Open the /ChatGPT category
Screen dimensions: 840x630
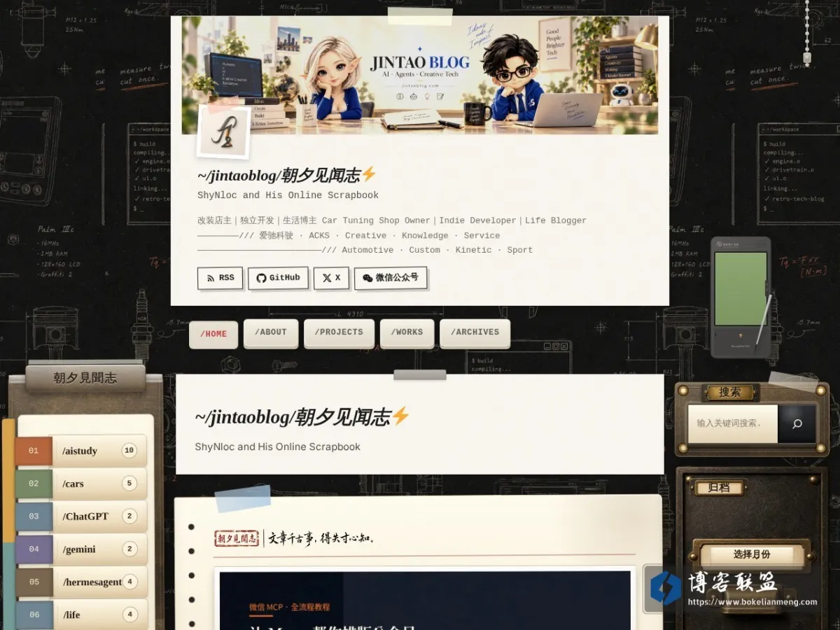coord(81,517)
